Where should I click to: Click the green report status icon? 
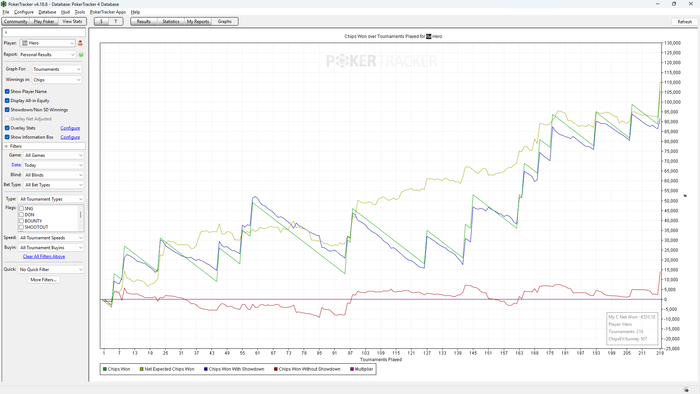pyautogui.click(x=81, y=55)
